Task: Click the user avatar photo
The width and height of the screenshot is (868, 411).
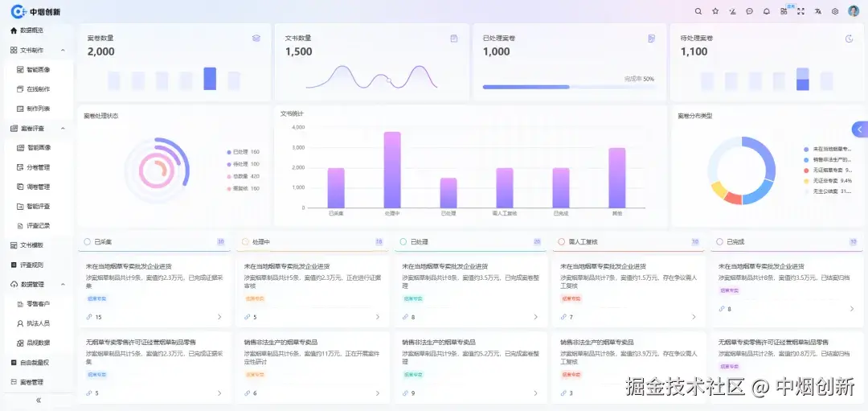Action: pos(854,11)
